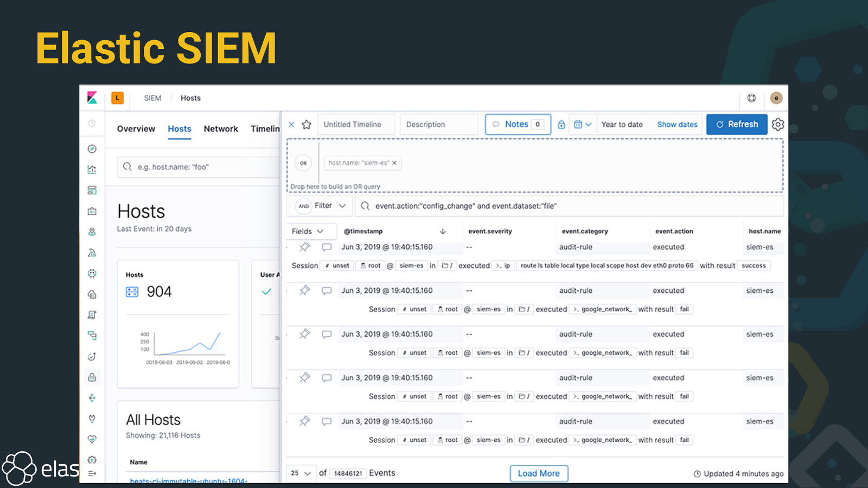Open Management gear icon in sidebar
Screen dimensions: 868x488
(92, 460)
